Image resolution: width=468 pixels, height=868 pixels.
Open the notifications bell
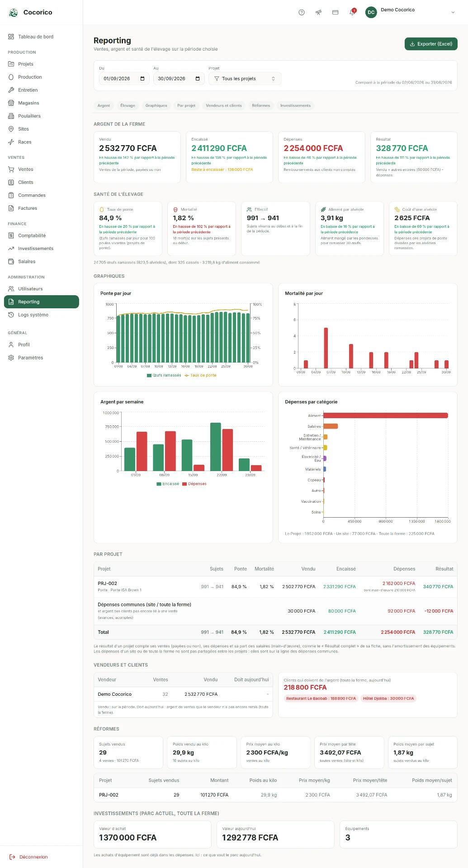coord(352,12)
